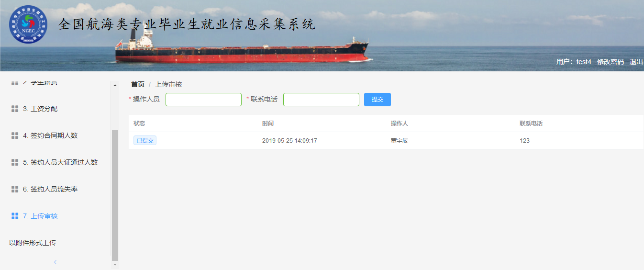Screen dimensions: 644x270
Task: Focus the 操作人员 input field
Action: tap(203, 100)
